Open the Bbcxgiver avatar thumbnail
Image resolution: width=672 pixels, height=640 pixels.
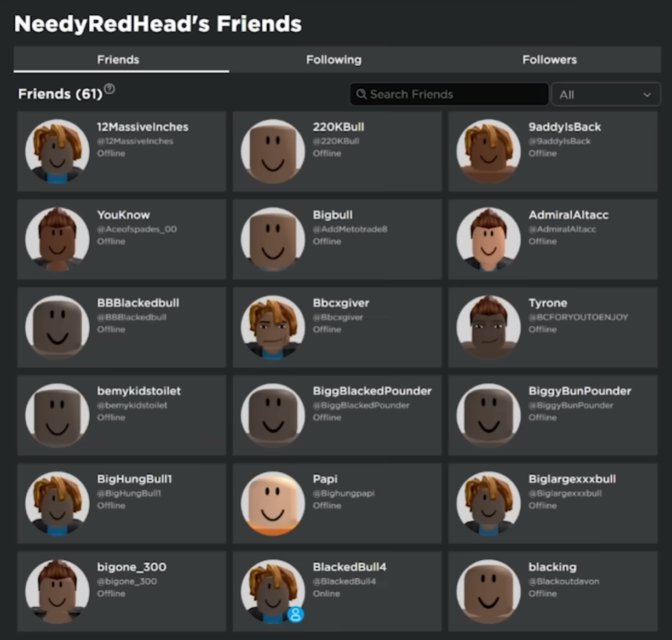click(x=273, y=327)
